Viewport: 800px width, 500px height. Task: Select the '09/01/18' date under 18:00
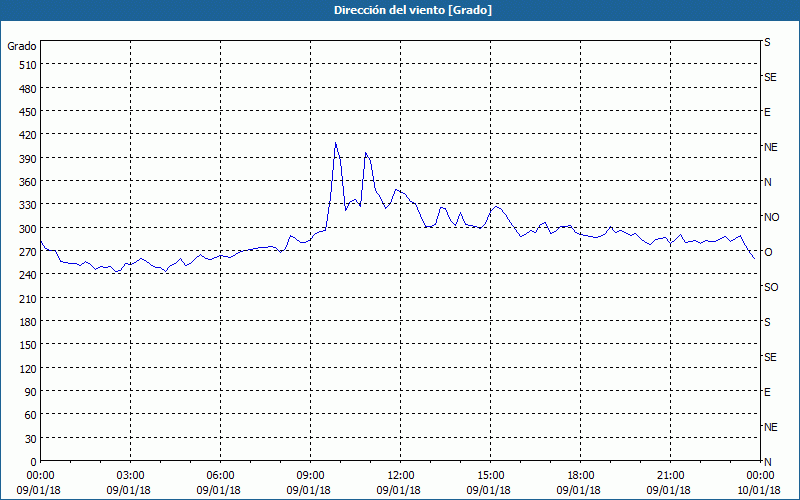579,490
